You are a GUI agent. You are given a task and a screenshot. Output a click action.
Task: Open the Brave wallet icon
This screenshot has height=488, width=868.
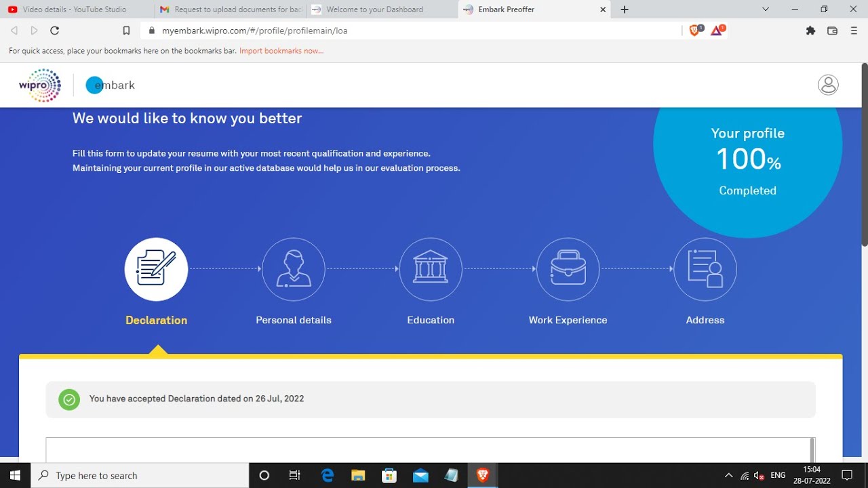[x=832, y=30]
